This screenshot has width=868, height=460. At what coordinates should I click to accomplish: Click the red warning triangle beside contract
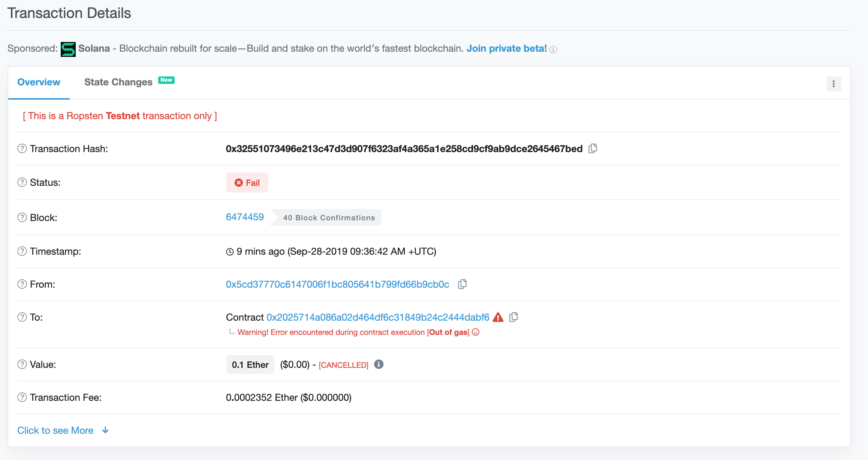[498, 317]
